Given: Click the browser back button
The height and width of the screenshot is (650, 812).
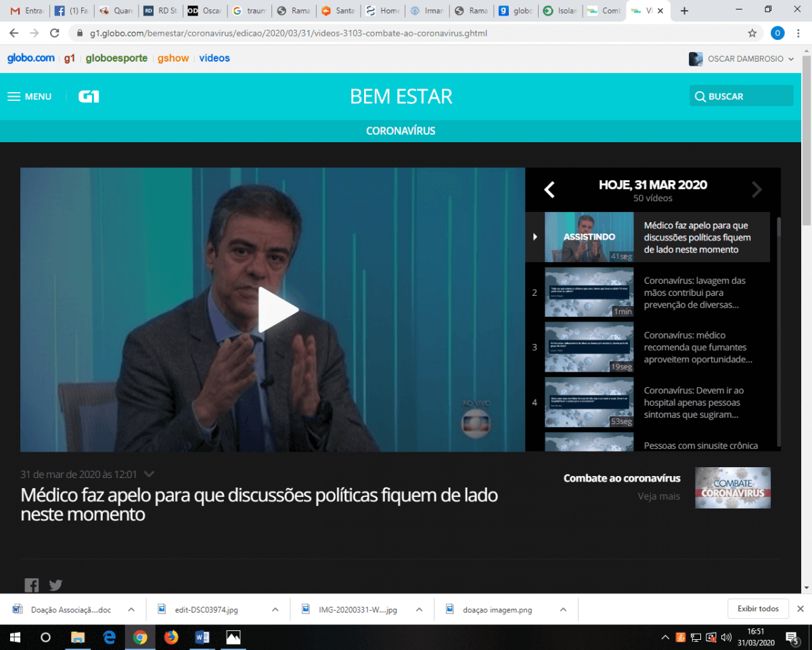Looking at the screenshot, I should (14, 33).
